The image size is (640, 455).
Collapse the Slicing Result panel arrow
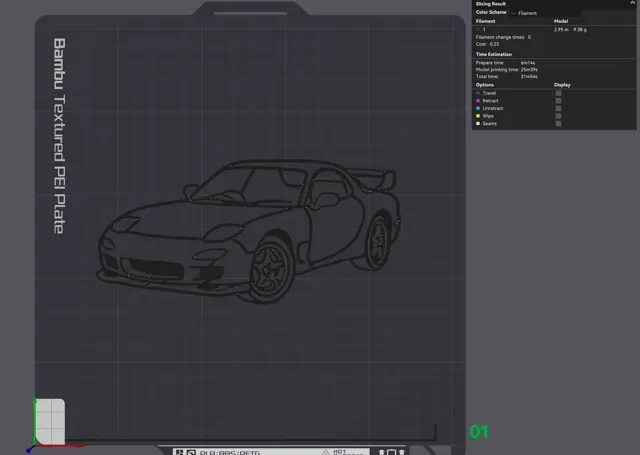(x=632, y=3)
